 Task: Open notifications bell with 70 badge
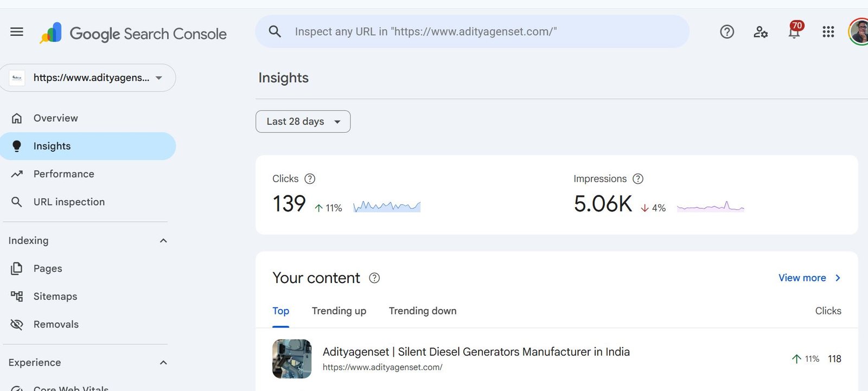795,30
